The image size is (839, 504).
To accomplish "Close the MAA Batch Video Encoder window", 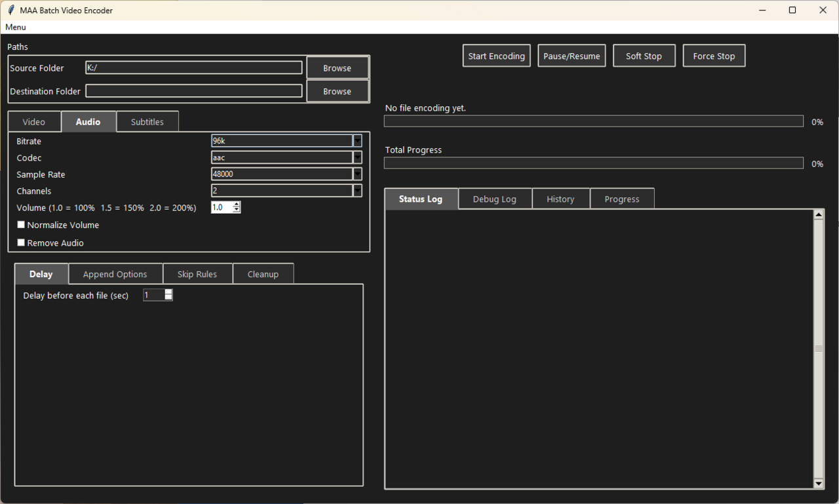I will (823, 10).
